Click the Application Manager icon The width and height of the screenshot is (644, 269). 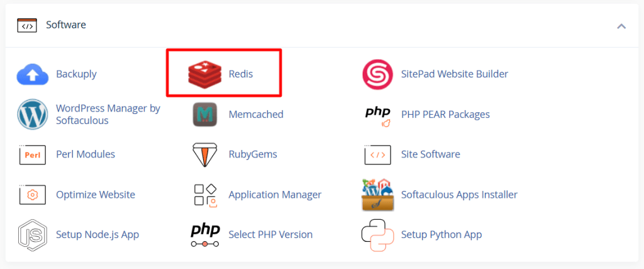point(205,195)
